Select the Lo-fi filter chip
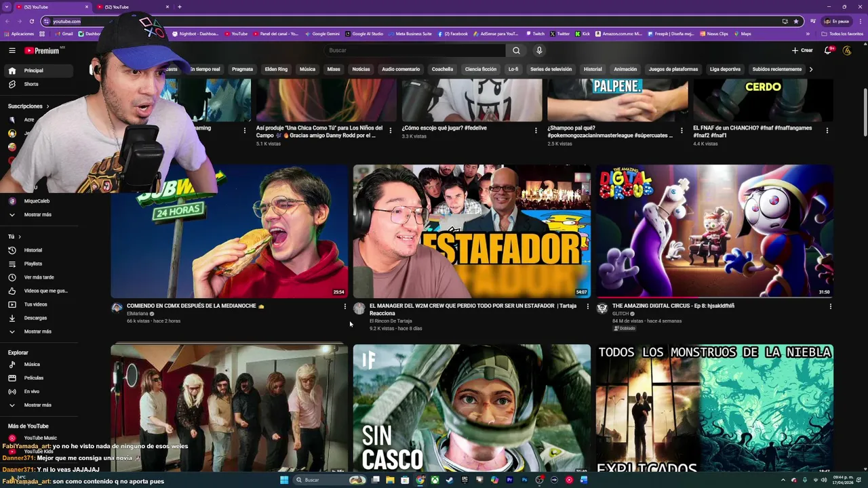This screenshot has width=868, height=488. pos(513,69)
